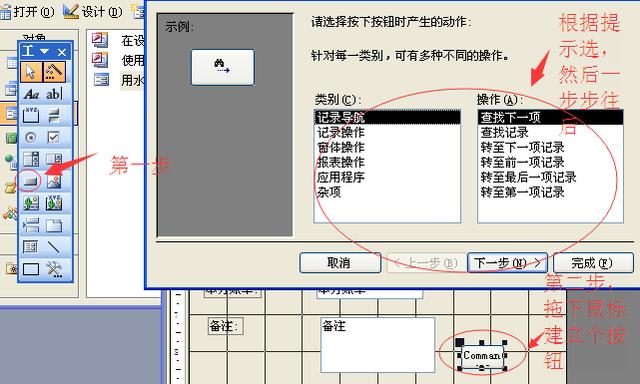Click the 备注 label on the form
This screenshot has height=384, width=640.
point(225,326)
